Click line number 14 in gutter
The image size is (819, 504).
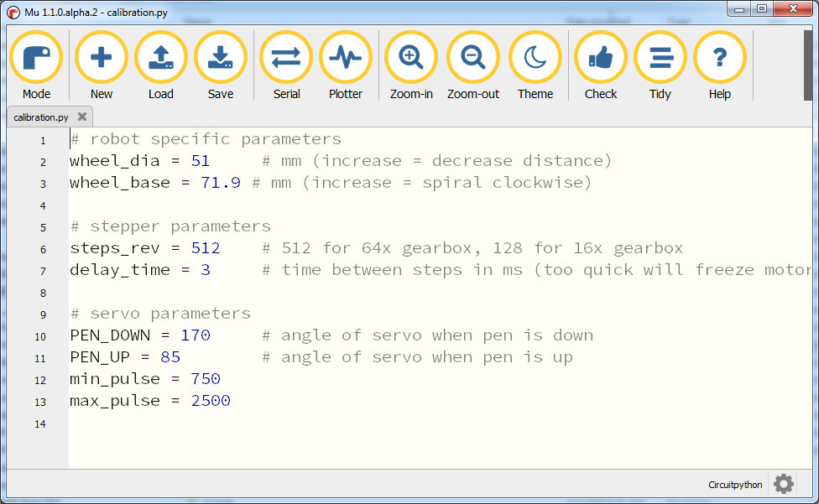[40, 423]
